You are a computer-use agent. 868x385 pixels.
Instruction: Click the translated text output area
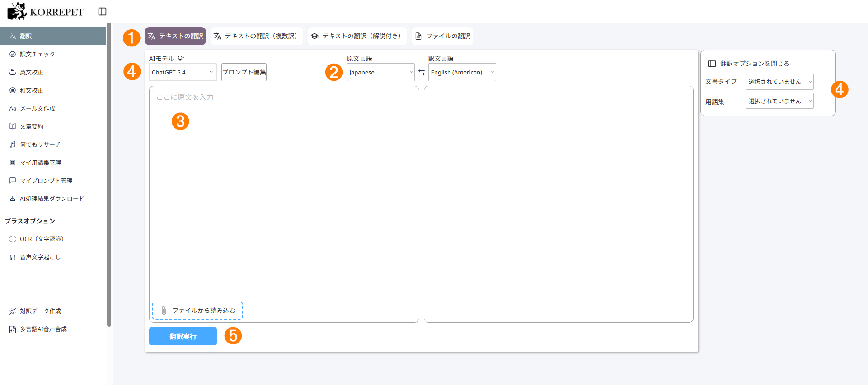pyautogui.click(x=558, y=204)
